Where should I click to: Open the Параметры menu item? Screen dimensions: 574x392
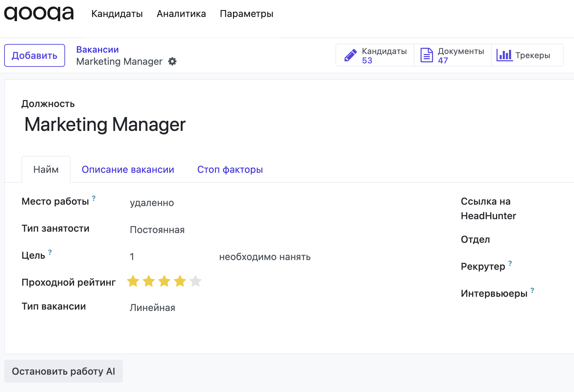(246, 14)
